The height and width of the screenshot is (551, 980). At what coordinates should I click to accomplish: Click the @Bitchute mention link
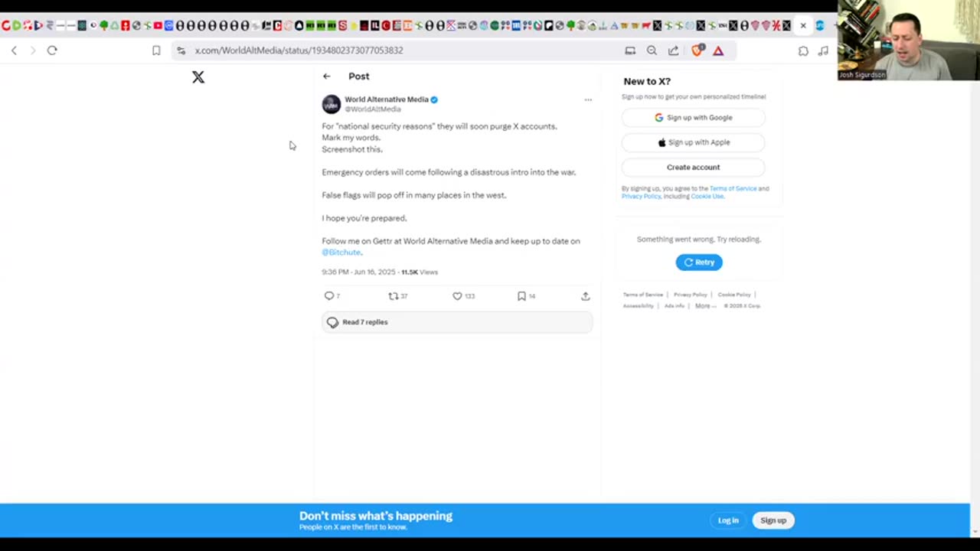tap(341, 253)
